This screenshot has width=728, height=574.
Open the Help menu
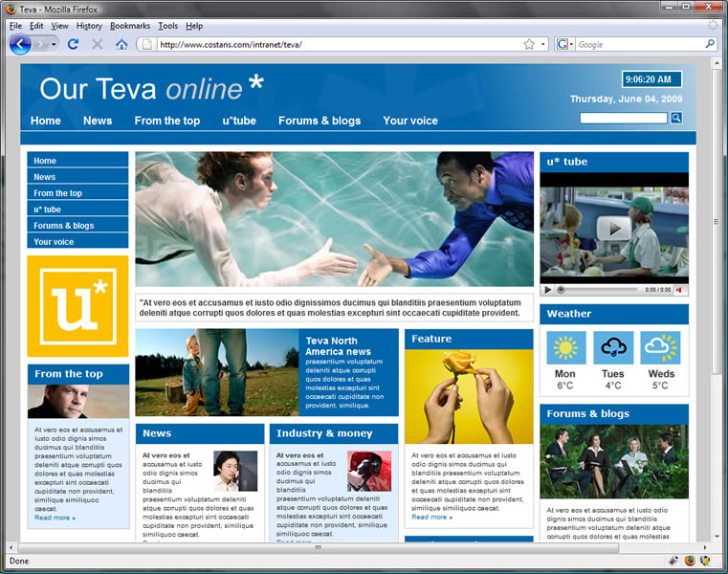click(x=194, y=26)
